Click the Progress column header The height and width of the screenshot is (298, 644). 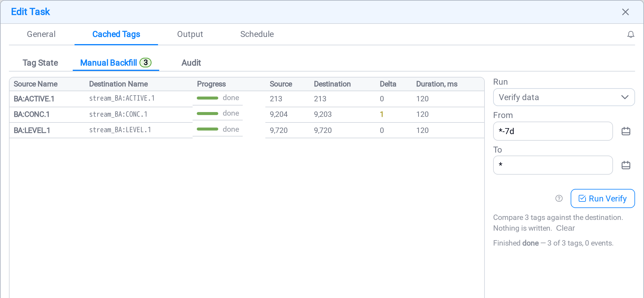point(211,84)
